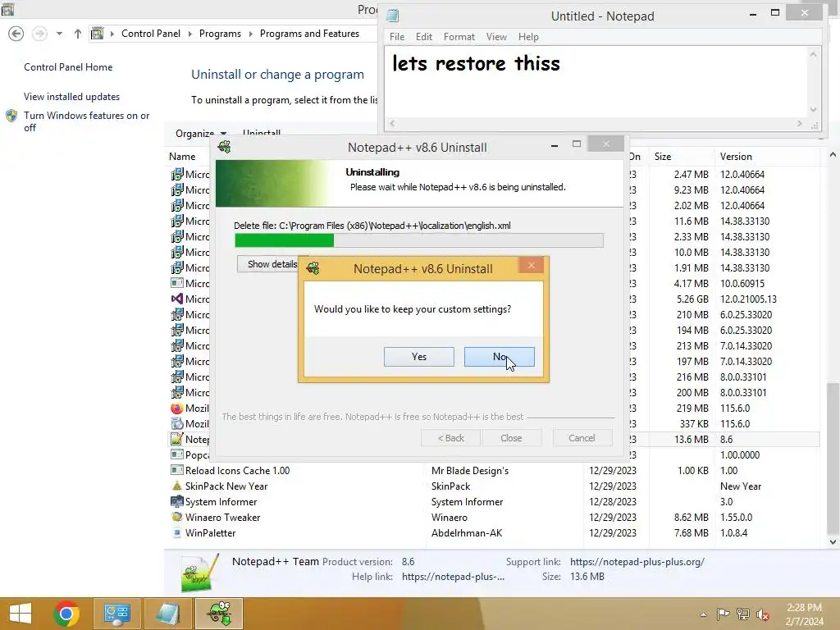The width and height of the screenshot is (840, 630).
Task: Click the Mr Blade Design's publisher cell
Action: [470, 470]
